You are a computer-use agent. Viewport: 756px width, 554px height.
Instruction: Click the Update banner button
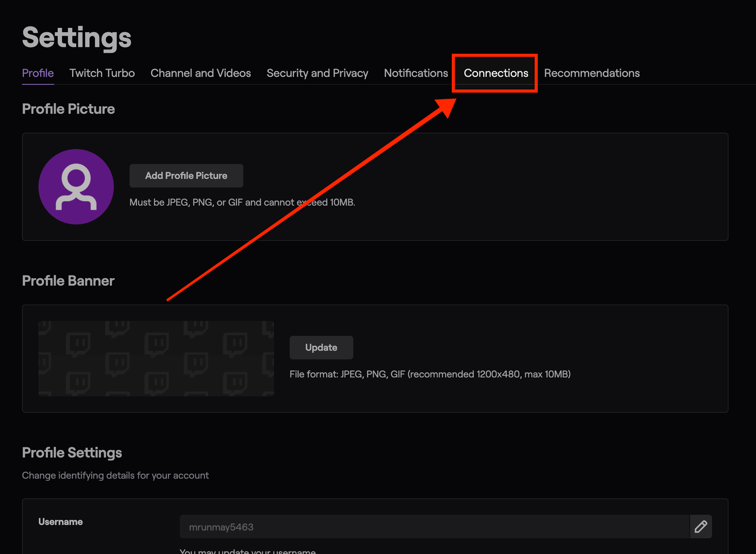click(321, 348)
